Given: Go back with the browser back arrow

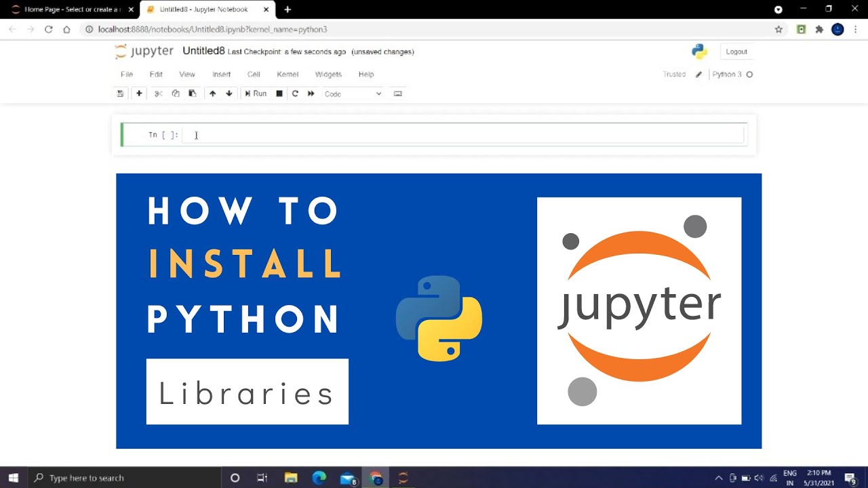Looking at the screenshot, I should pyautogui.click(x=12, y=29).
